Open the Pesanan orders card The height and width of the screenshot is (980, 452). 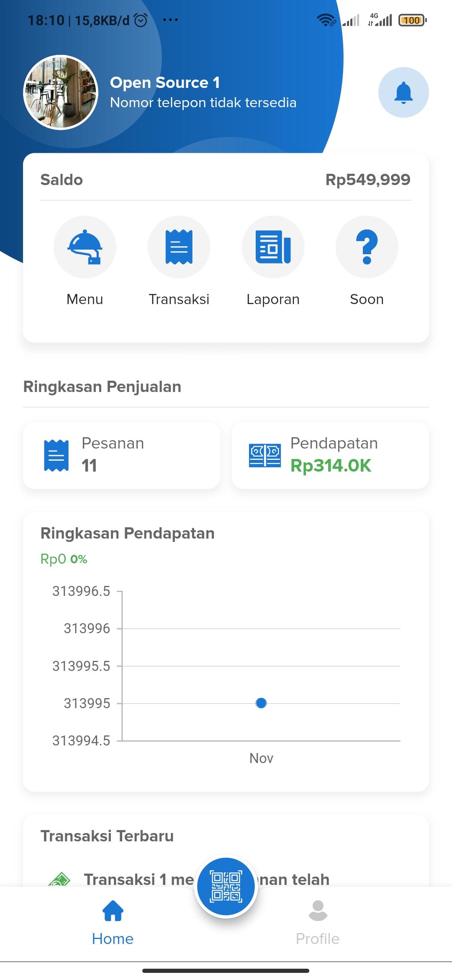pyautogui.click(x=122, y=455)
